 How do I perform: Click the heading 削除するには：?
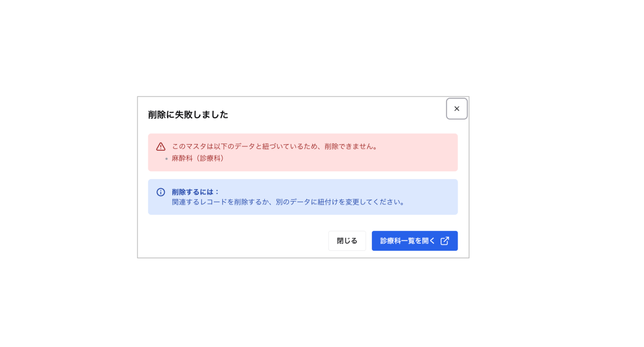click(x=195, y=192)
